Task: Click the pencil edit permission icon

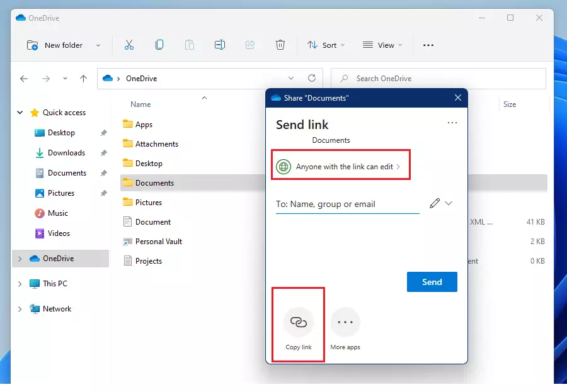Action: click(435, 203)
